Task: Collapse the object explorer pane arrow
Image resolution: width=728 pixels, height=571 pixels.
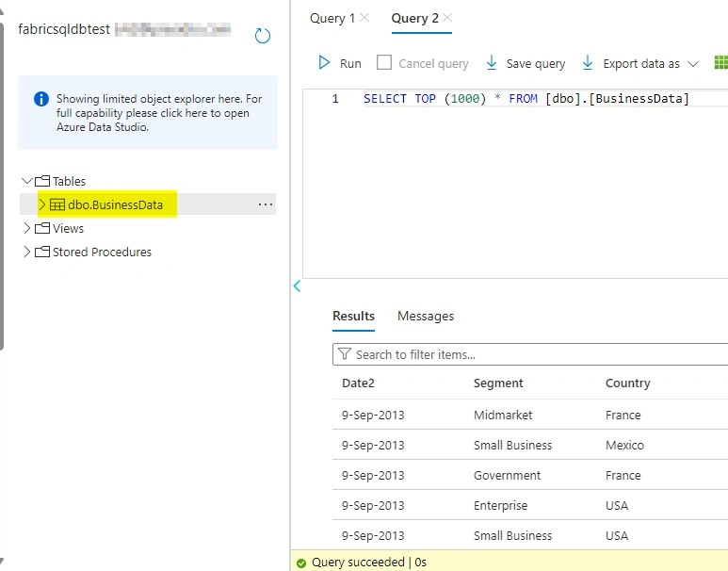Action: 298,286
